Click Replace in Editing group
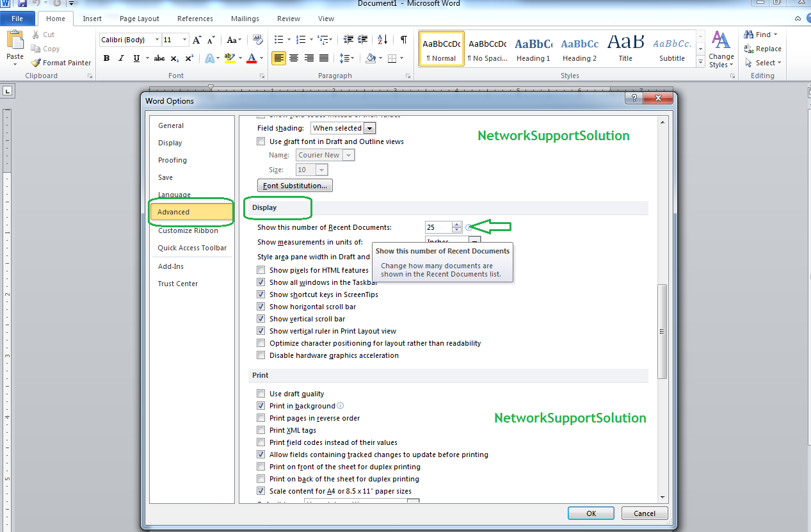 pyautogui.click(x=763, y=49)
